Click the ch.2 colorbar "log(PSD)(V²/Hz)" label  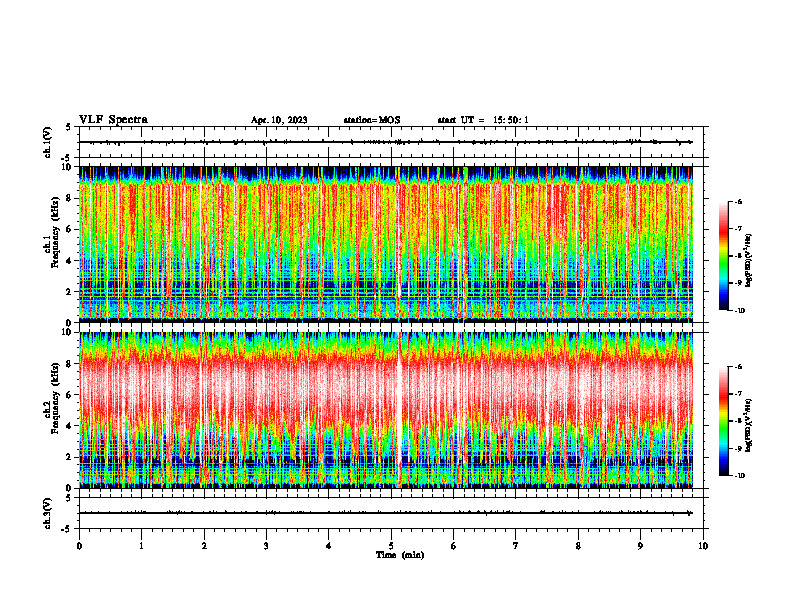coord(749,425)
